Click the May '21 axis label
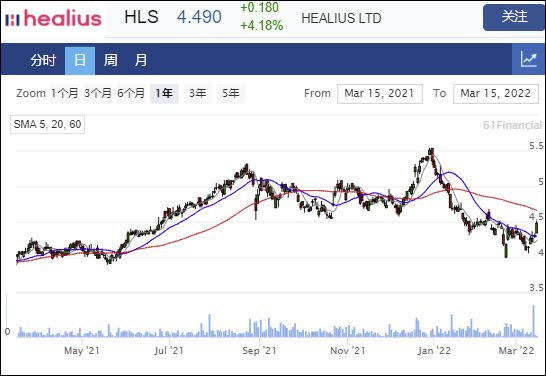The width and height of the screenshot is (546, 376). point(82,350)
